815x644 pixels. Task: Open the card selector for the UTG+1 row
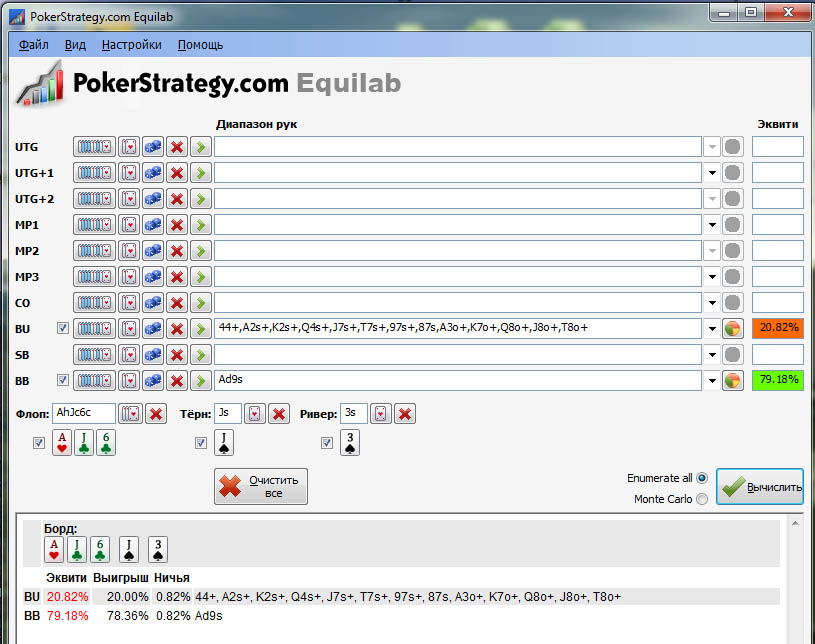coord(129,173)
